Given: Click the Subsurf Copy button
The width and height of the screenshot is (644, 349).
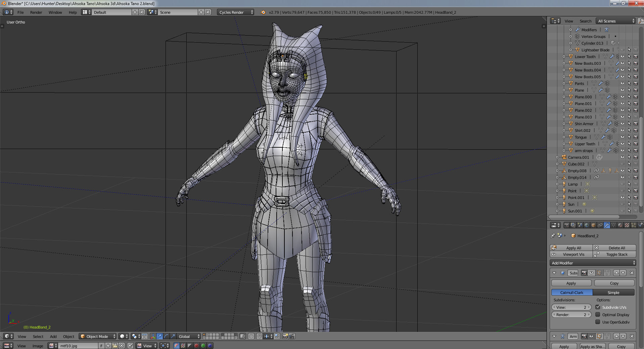Looking at the screenshot, I should (x=614, y=283).
